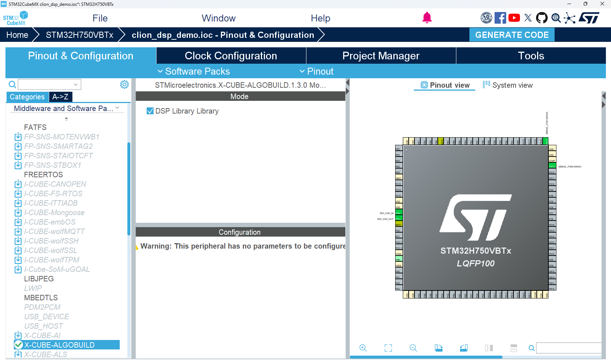Switch to the Clock Configuration tab
Image resolution: width=611 pixels, height=364 pixels.
point(231,55)
